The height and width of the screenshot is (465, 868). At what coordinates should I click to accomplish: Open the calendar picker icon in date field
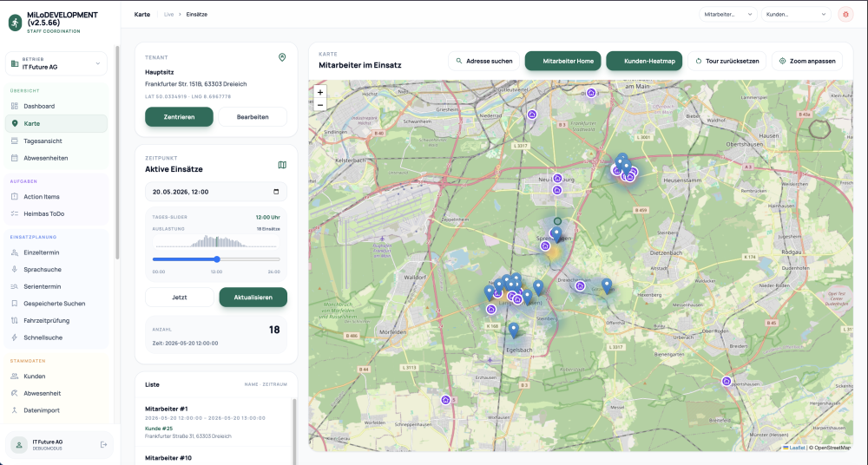(276, 192)
